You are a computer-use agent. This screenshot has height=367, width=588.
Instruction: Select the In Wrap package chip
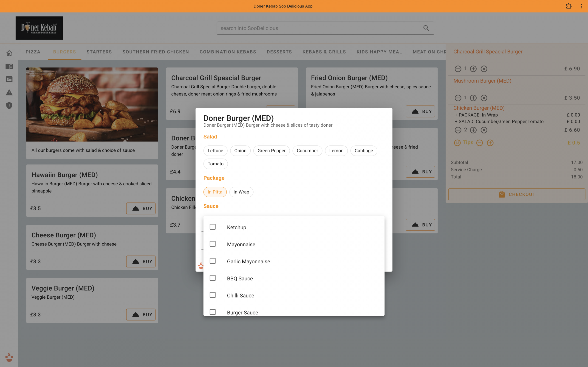[241, 192]
